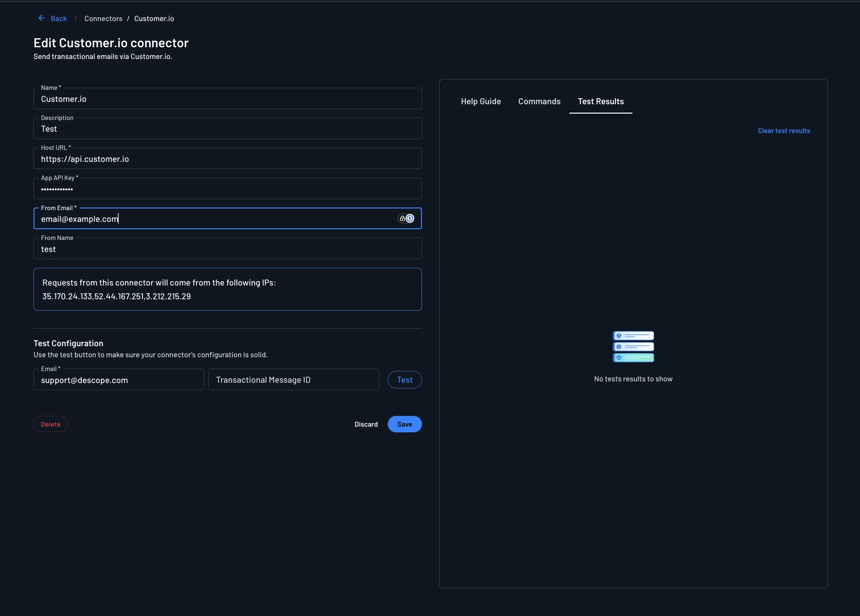
Task: Click Clear test results link
Action: pos(784,131)
